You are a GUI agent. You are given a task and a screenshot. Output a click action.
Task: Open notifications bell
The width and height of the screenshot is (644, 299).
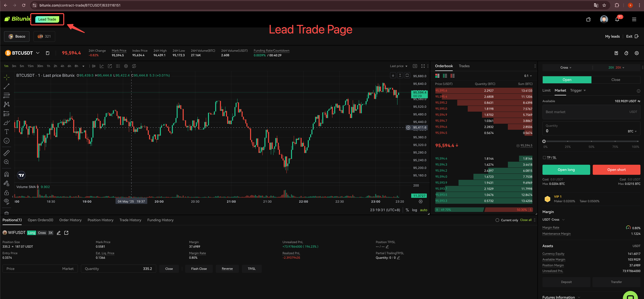coord(617,20)
